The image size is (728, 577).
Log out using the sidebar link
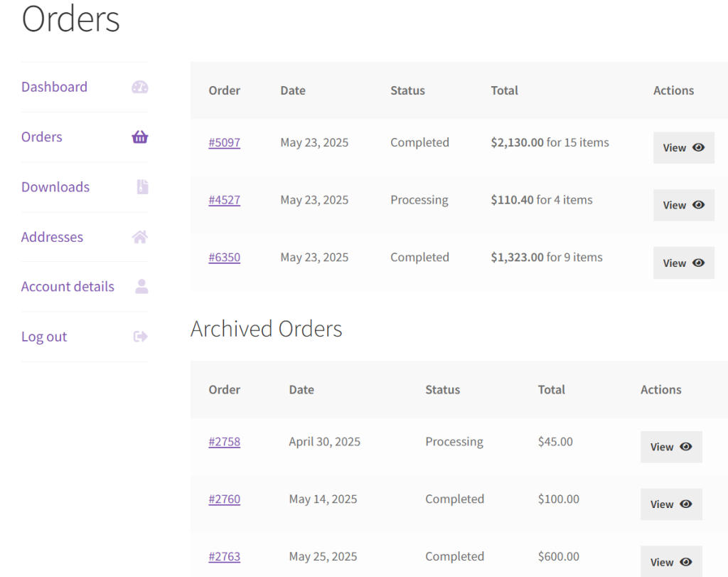(44, 337)
